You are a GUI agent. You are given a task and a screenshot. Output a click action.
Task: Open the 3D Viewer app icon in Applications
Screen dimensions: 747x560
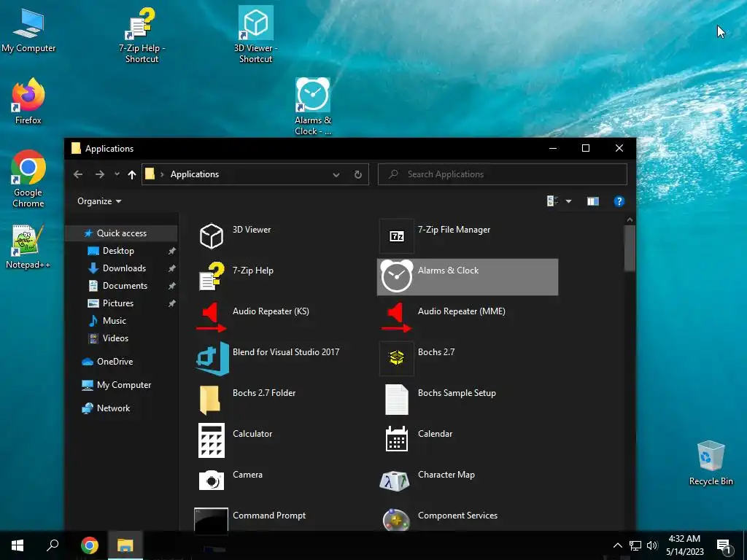[x=211, y=236]
